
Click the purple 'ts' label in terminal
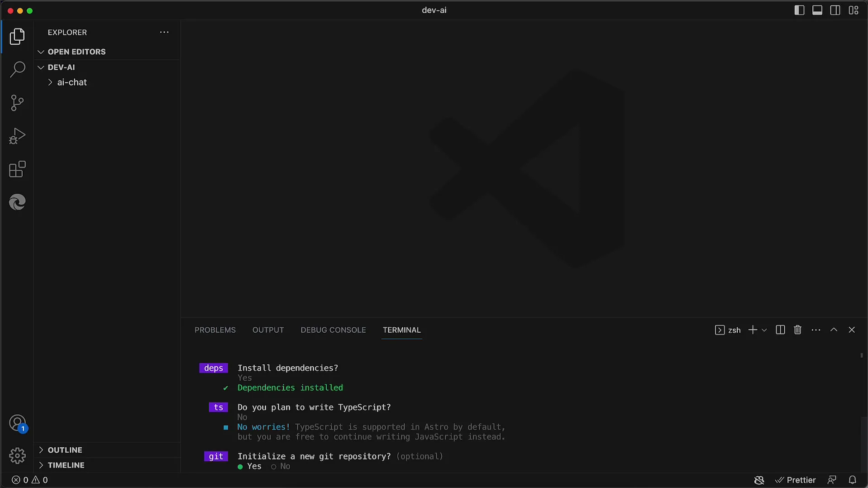tap(218, 407)
